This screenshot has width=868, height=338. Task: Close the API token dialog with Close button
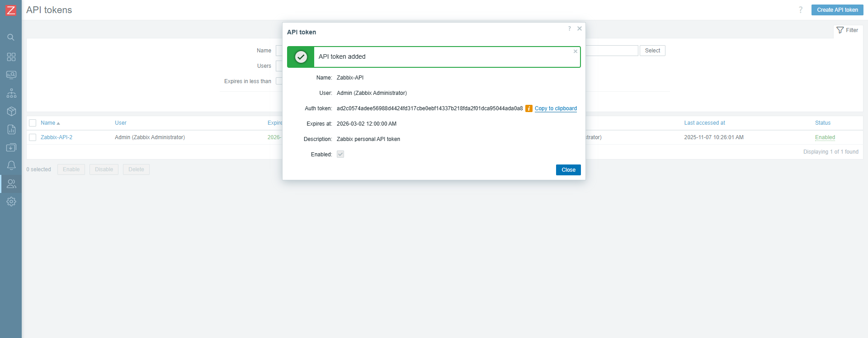pos(568,170)
